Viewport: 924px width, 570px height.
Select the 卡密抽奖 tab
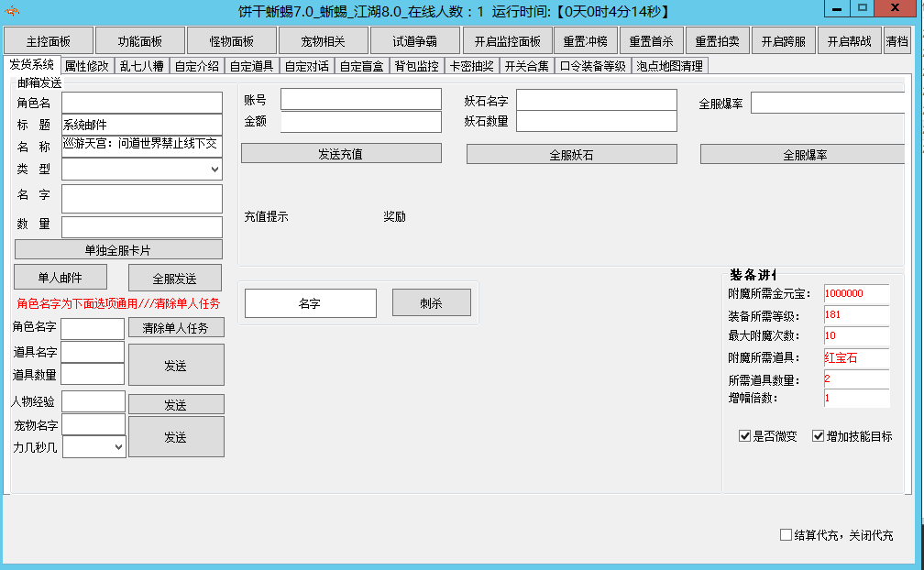click(x=471, y=66)
